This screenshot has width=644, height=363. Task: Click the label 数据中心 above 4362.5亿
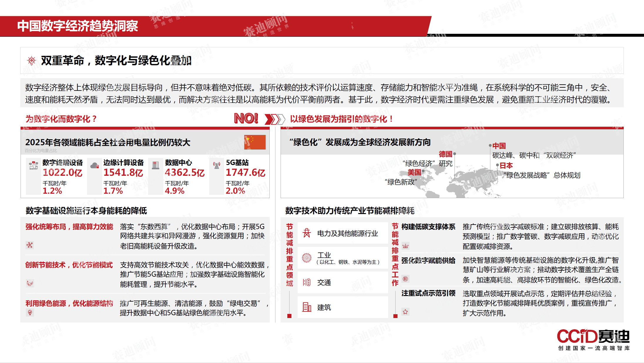(x=178, y=163)
